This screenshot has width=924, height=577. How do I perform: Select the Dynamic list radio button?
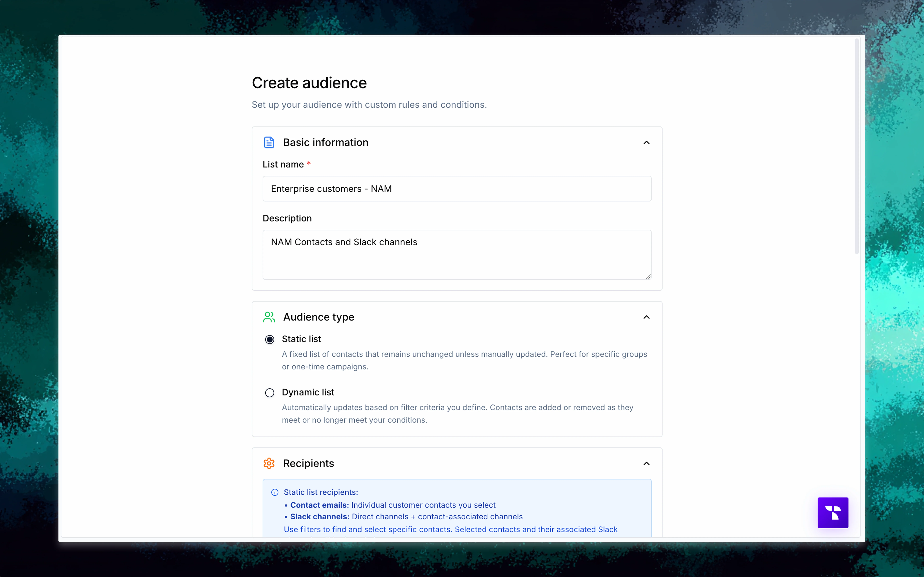pyautogui.click(x=270, y=393)
